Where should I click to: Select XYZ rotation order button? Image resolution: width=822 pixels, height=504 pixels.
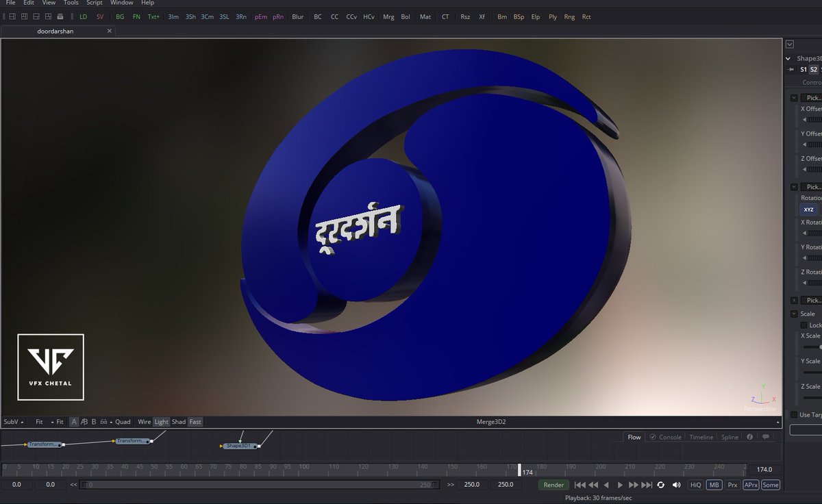coord(809,210)
